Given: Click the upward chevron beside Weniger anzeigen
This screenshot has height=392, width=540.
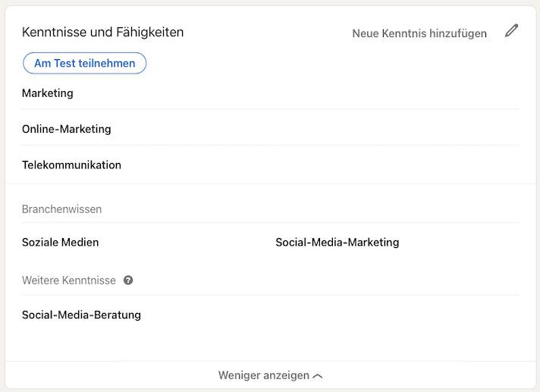Looking at the screenshot, I should [318, 376].
